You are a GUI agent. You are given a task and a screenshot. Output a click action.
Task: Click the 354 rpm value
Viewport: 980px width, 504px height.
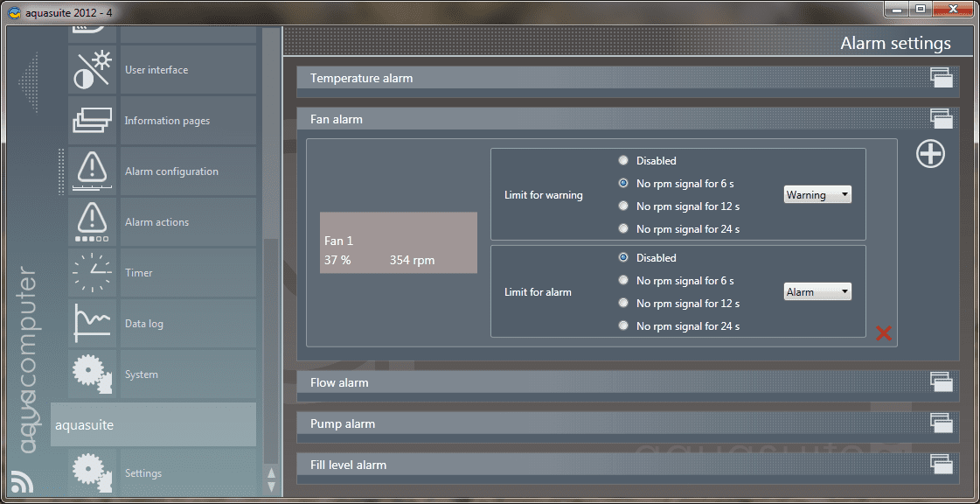pos(412,260)
